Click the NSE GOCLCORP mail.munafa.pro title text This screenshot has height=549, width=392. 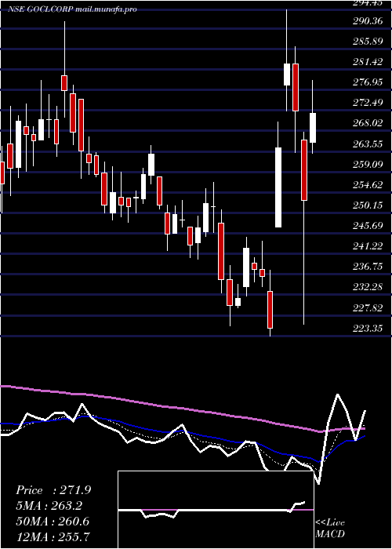point(72,9)
